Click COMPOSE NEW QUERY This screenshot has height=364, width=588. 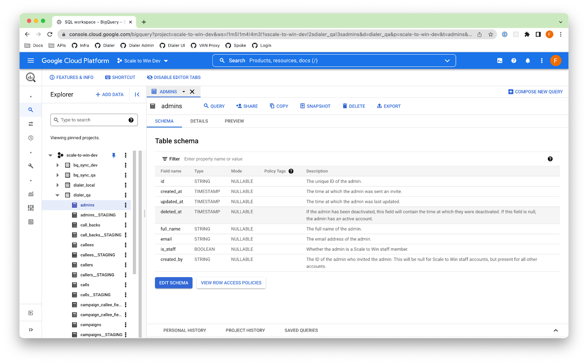535,92
